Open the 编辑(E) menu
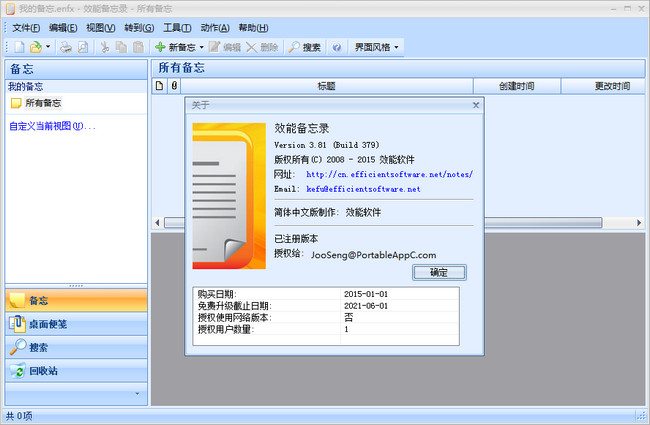This screenshot has height=425, width=650. (63, 28)
